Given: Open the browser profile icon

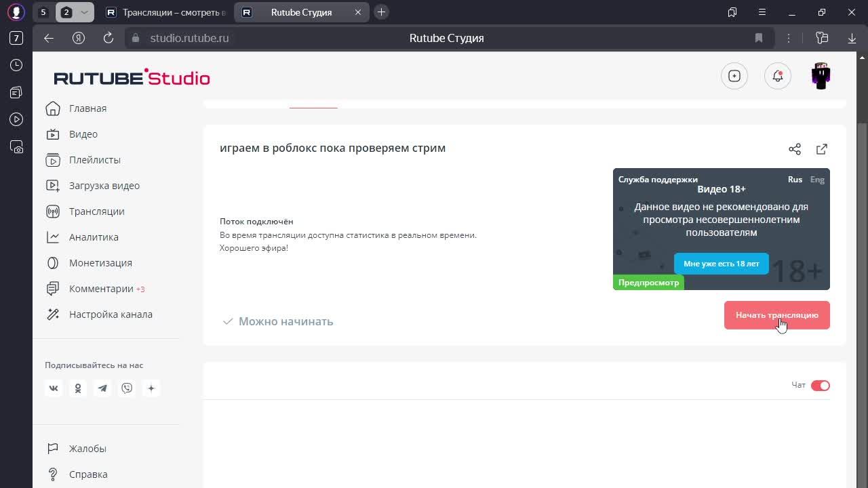Looking at the screenshot, I should coord(16,12).
